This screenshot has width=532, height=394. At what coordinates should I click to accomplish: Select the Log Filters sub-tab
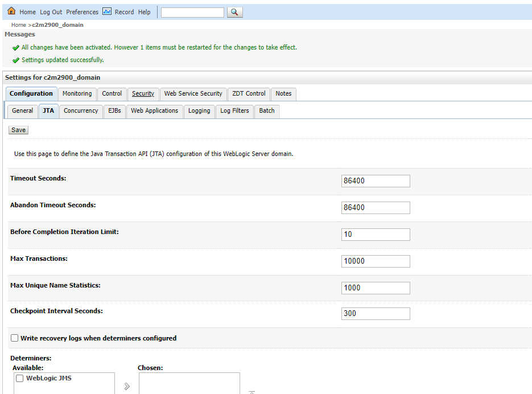pyautogui.click(x=234, y=110)
